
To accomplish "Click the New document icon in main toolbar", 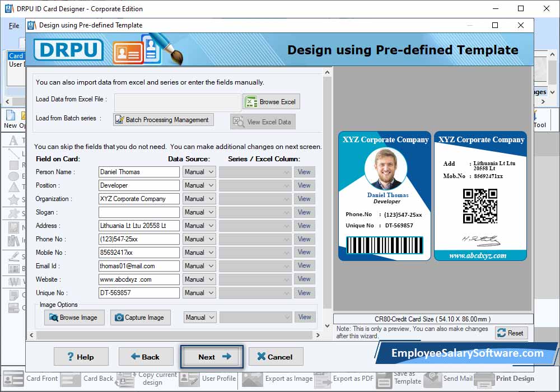I will [x=10, y=119].
